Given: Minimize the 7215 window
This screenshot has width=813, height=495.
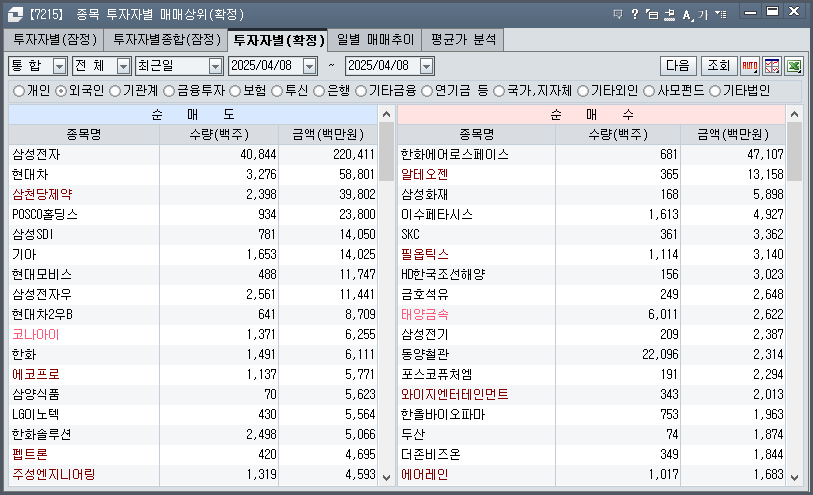Looking at the screenshot, I should 750,12.
